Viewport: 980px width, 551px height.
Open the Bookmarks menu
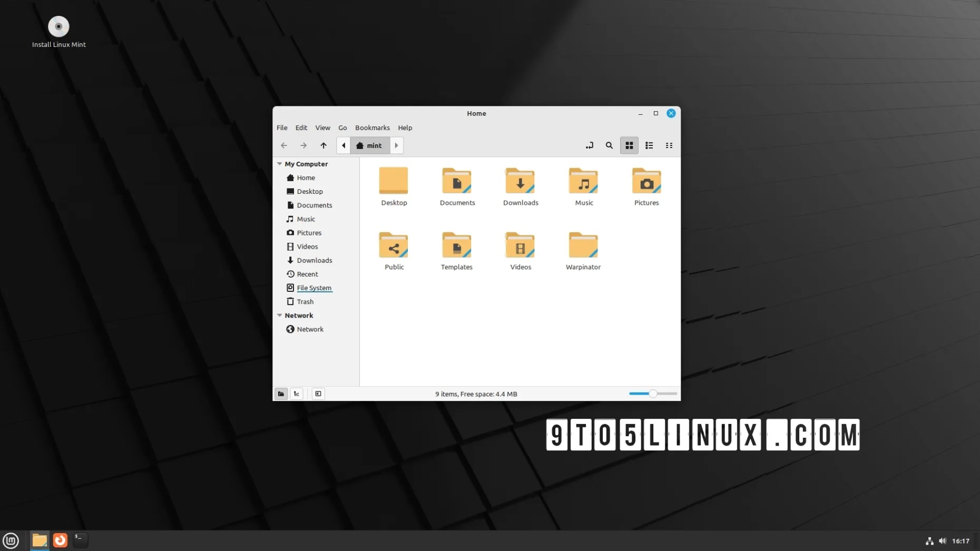[x=373, y=128]
